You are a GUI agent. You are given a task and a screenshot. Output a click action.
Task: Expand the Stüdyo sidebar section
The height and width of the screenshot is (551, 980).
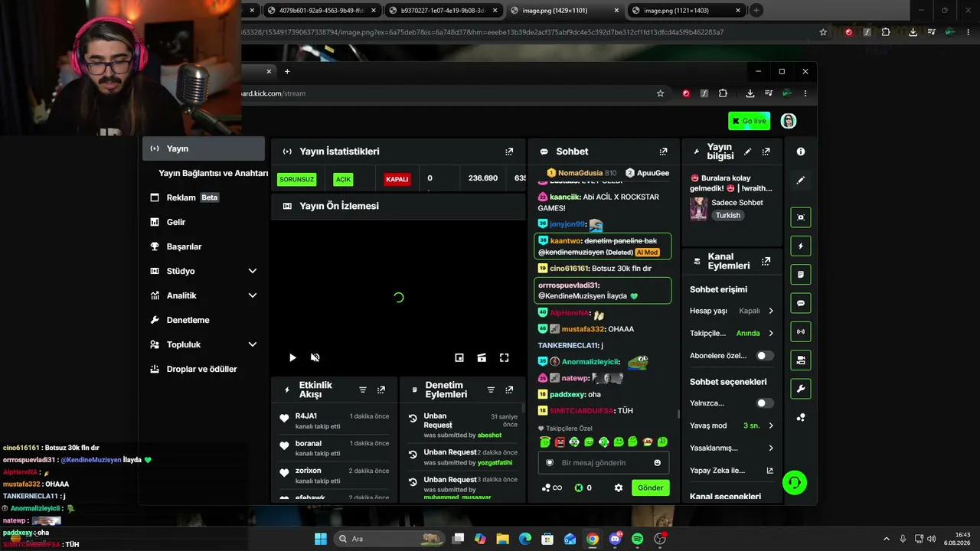point(204,271)
